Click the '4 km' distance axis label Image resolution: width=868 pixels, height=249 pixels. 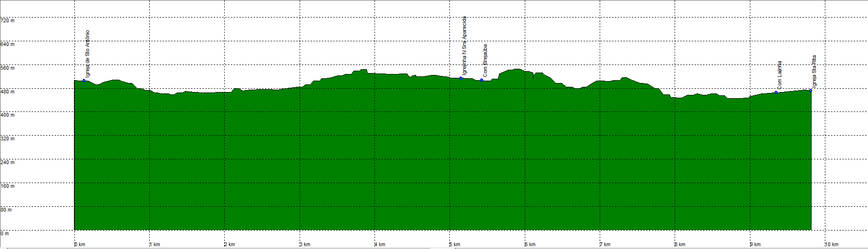[380, 245]
